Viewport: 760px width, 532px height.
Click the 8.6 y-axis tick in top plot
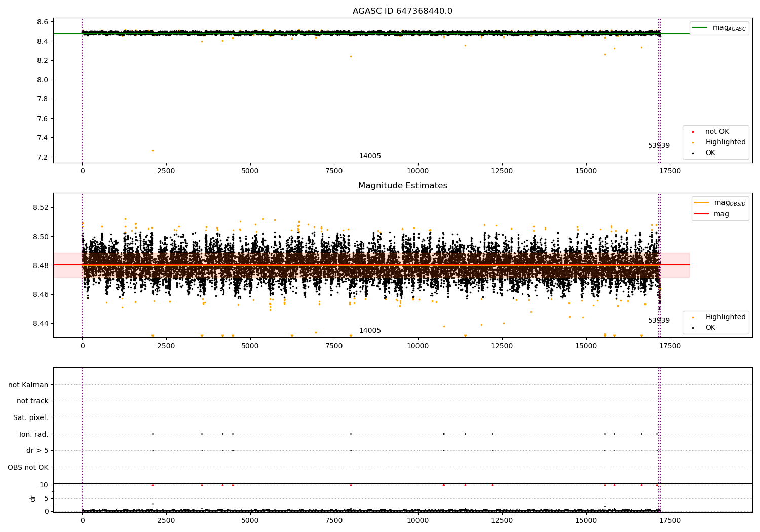click(x=43, y=22)
